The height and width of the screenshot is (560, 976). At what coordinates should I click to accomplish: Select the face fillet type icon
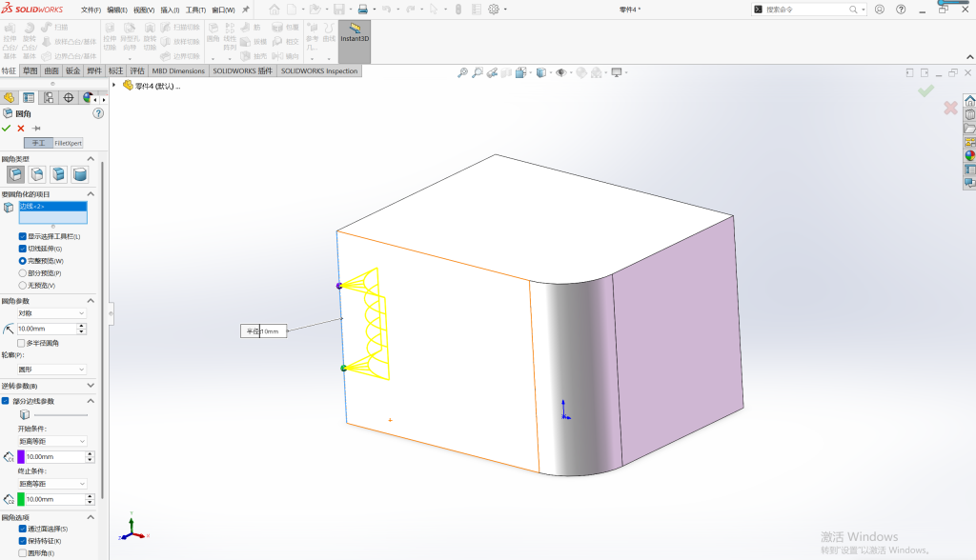tap(58, 174)
